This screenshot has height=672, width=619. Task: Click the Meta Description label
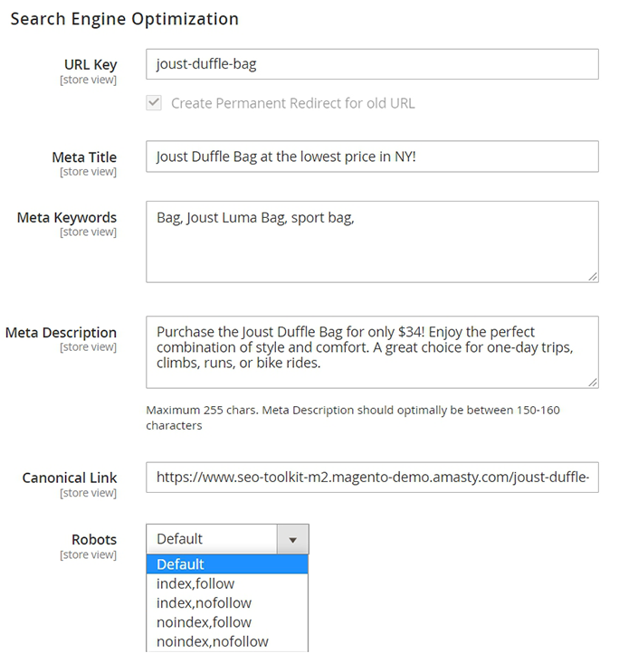(61, 333)
